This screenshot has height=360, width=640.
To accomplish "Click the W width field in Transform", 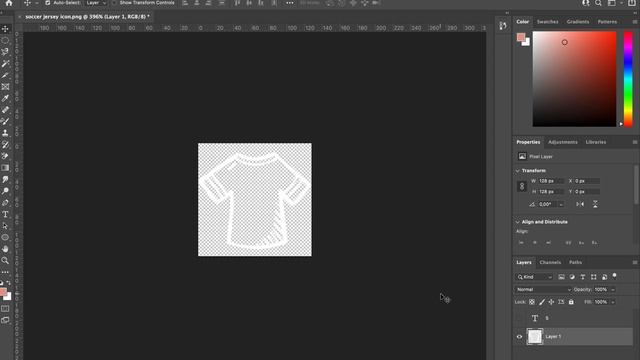I will tap(551, 181).
